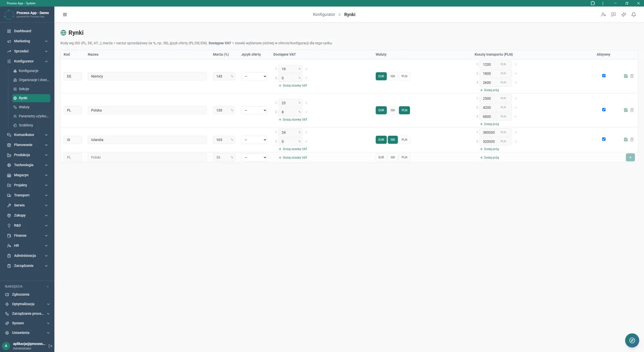Collapse the NARZĘDZIA section header
This screenshot has height=352, width=644.
[x=27, y=286]
